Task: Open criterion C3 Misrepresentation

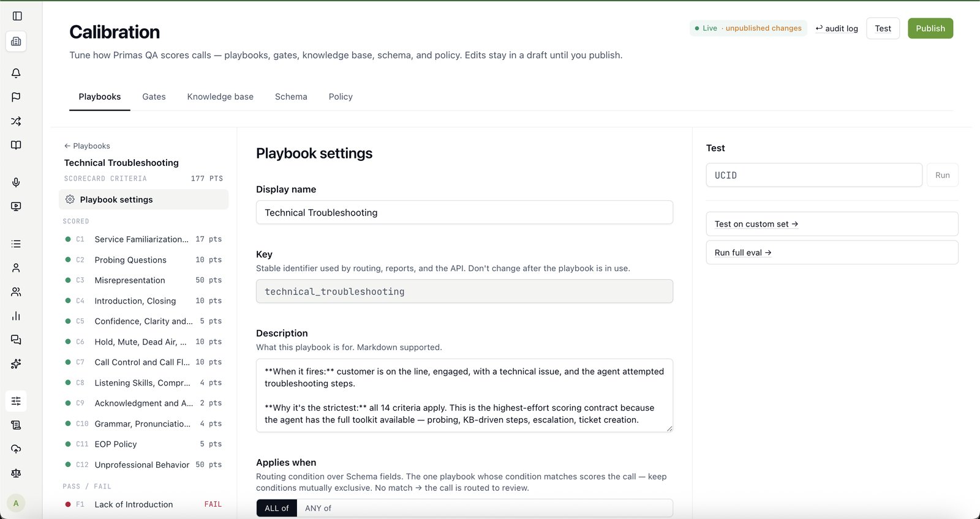Action: (x=143, y=280)
